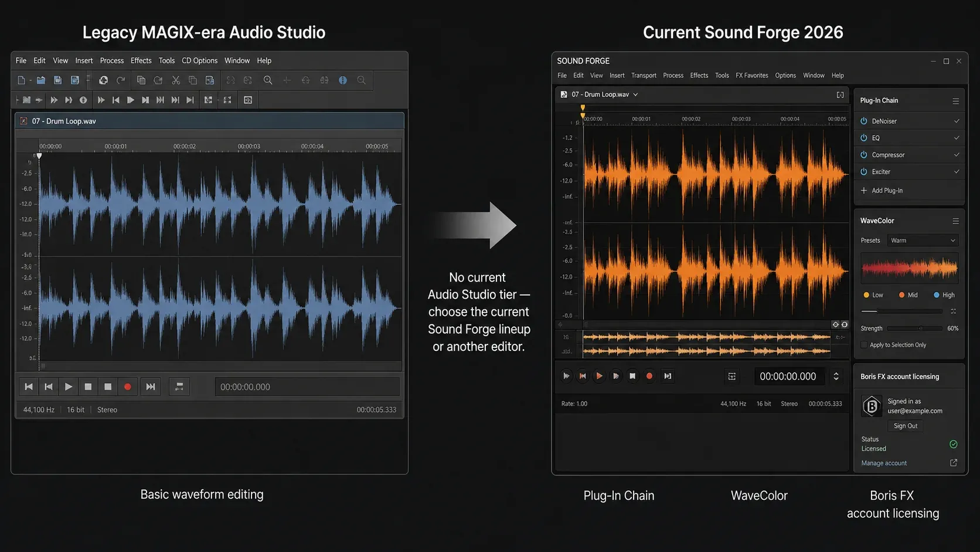Image resolution: width=980 pixels, height=552 pixels.
Task: Click WaveColor frequency slider above Strength
Action: (901, 311)
